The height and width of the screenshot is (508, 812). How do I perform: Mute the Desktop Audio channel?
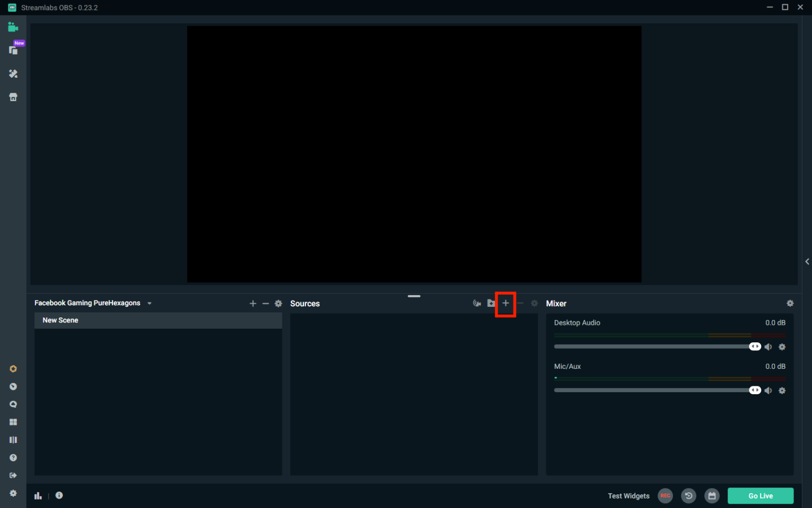pos(768,347)
